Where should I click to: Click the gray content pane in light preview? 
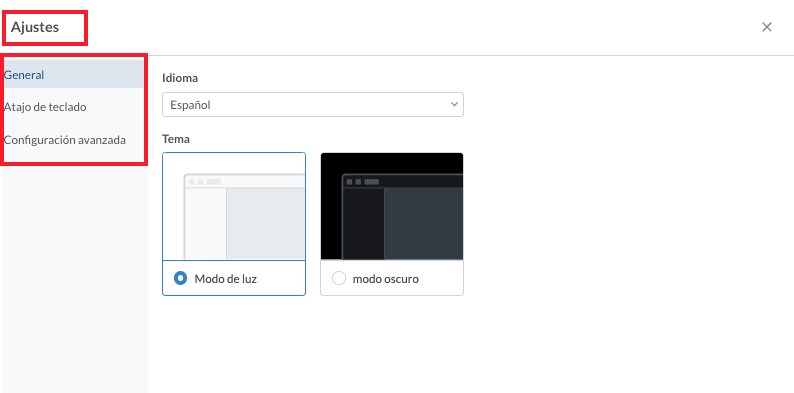pyautogui.click(x=265, y=224)
